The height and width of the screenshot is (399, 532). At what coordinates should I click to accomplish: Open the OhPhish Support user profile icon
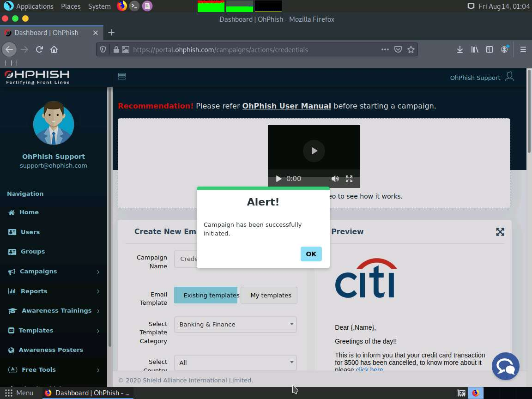point(509,76)
